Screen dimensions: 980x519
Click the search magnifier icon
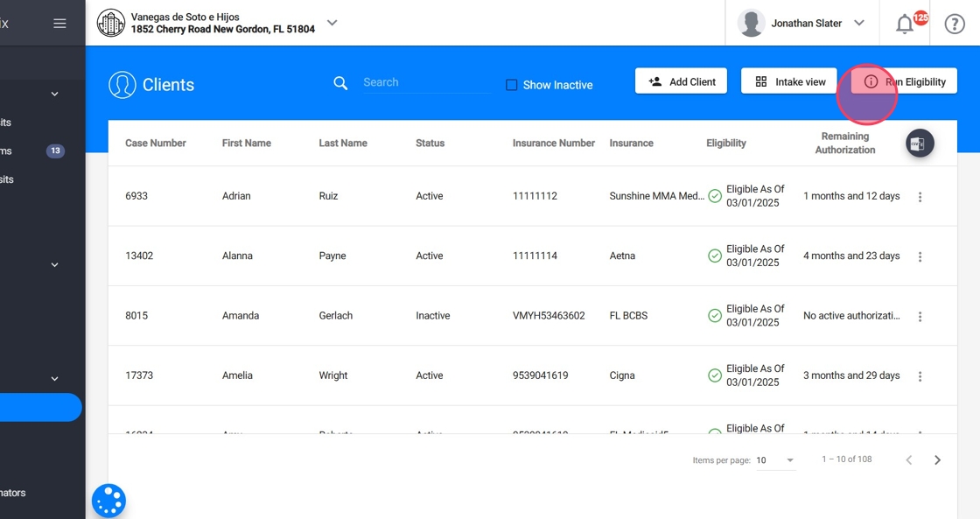[340, 83]
